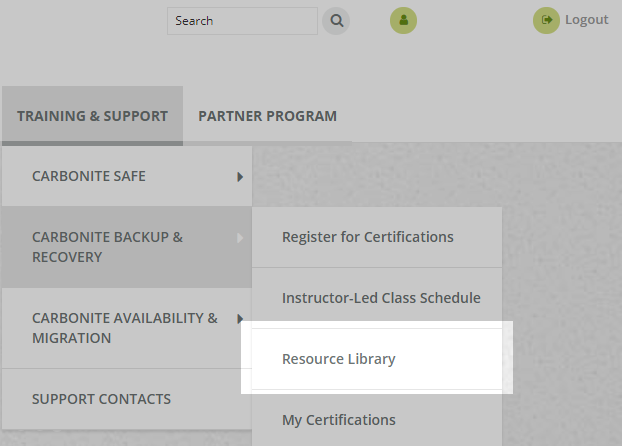The width and height of the screenshot is (622, 446).
Task: Go to My Certifications
Action: tap(339, 420)
